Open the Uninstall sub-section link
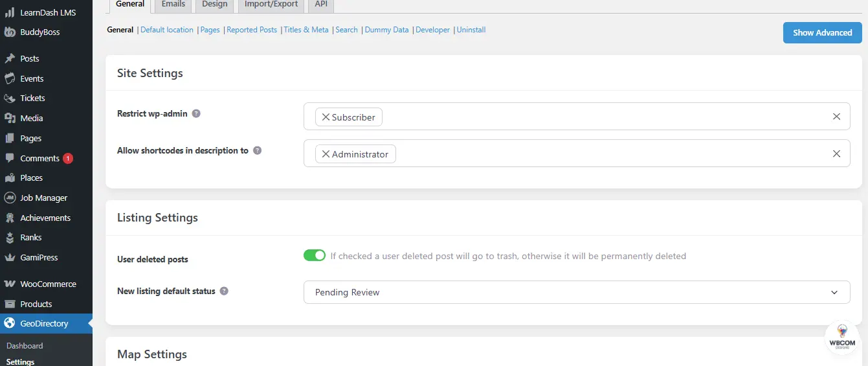The height and width of the screenshot is (366, 868). coord(471,30)
